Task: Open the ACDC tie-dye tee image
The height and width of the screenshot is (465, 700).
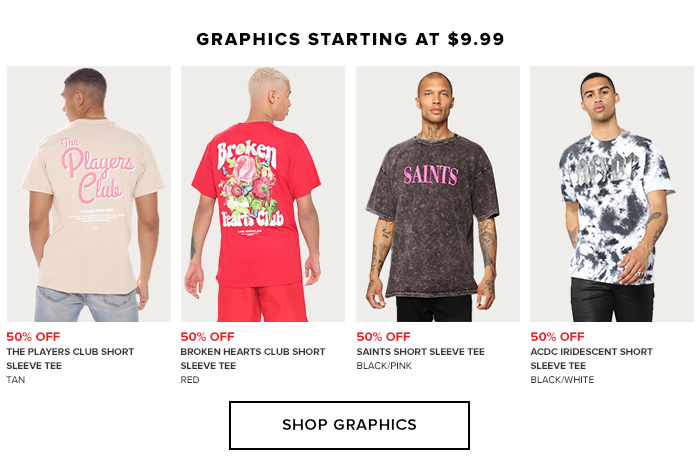Action: tap(612, 194)
